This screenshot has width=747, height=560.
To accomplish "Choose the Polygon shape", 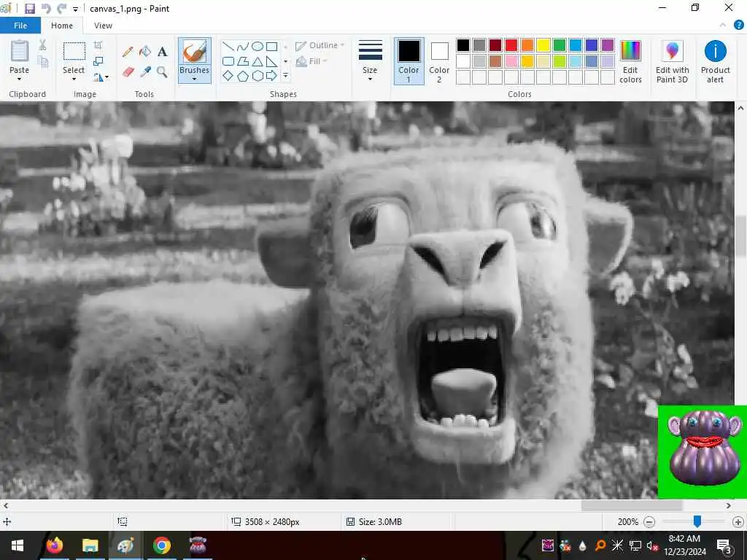I will click(x=243, y=61).
